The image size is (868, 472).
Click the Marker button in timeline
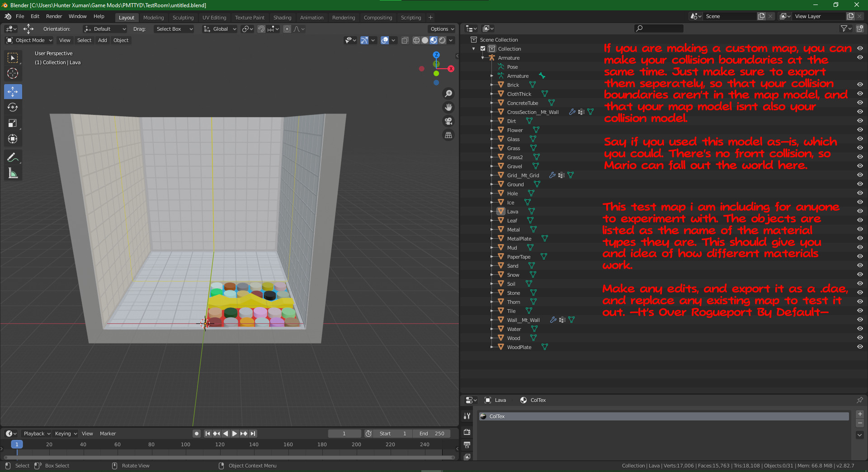[x=108, y=434]
